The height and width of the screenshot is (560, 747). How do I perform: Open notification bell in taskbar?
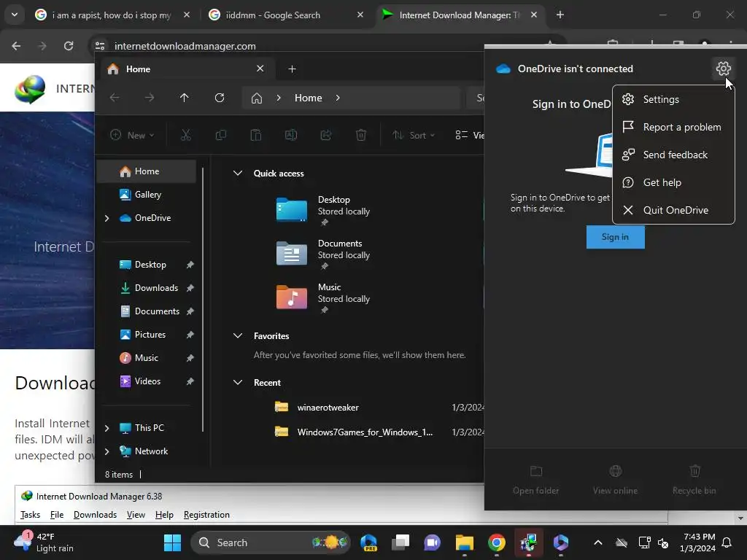coord(727,542)
